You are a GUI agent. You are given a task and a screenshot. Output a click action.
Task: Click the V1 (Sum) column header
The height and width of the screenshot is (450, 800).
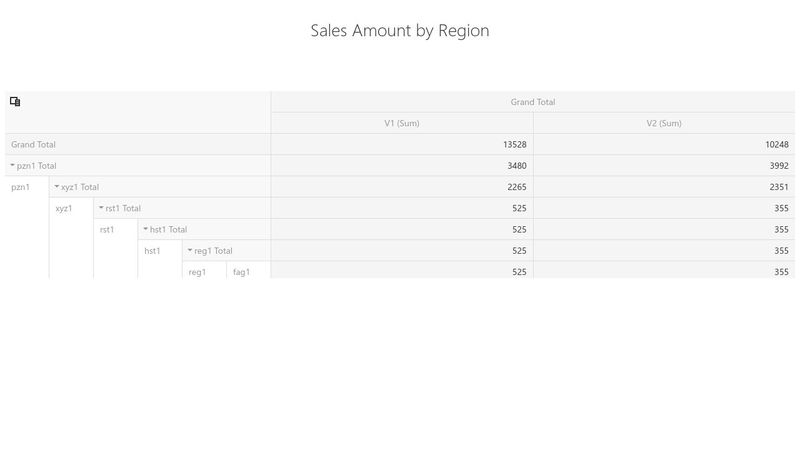[x=402, y=123]
